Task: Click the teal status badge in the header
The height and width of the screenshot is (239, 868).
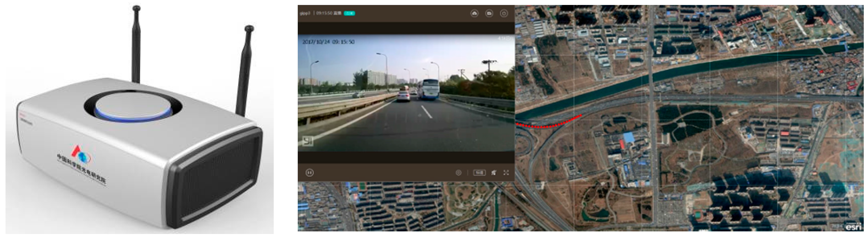Action: pos(349,13)
